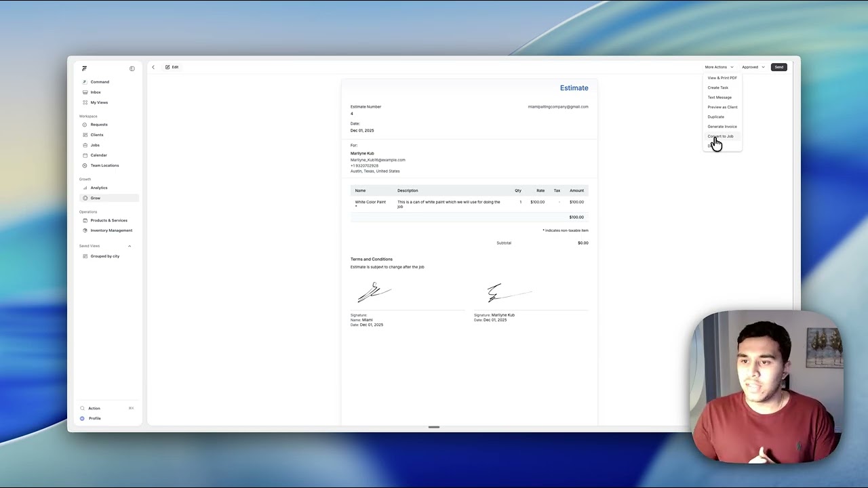Click the email miamipaitingcompany@gmail.com

(x=558, y=106)
